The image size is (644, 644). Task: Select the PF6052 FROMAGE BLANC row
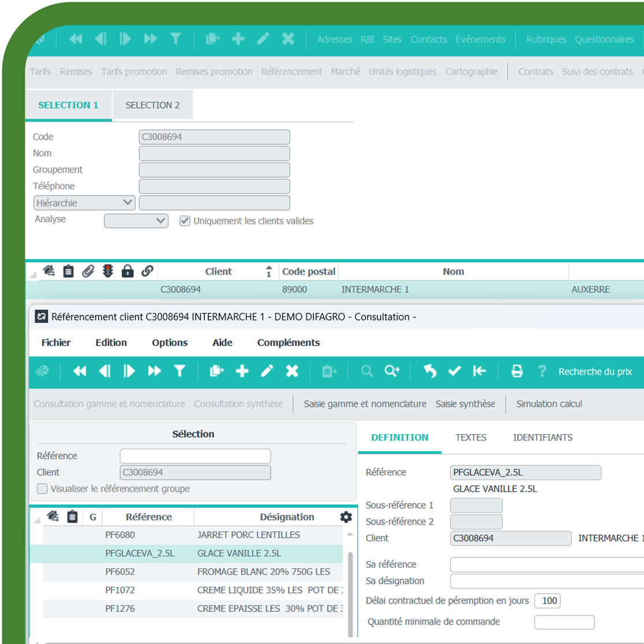(190, 571)
